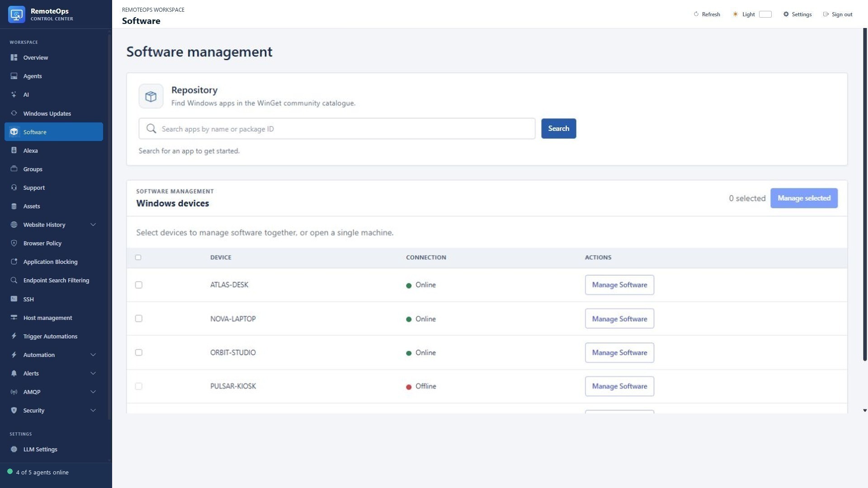Select the NOVA-LAPTOP checkbox

point(139,319)
